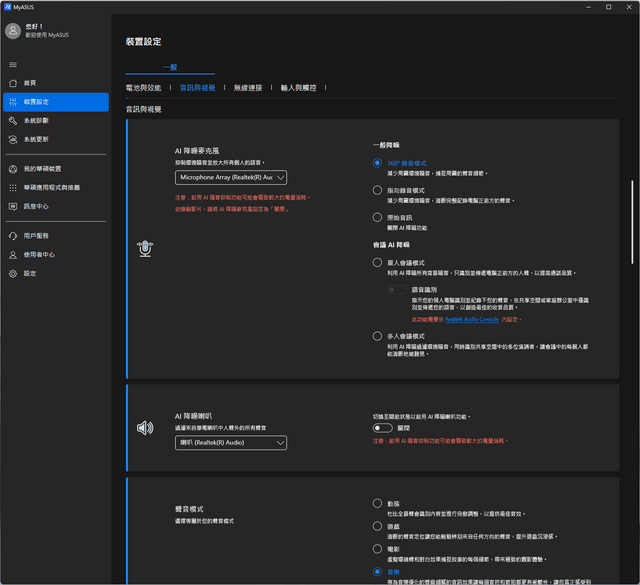Open 設定 from the sidebar
This screenshot has height=585, width=640.
56,274
